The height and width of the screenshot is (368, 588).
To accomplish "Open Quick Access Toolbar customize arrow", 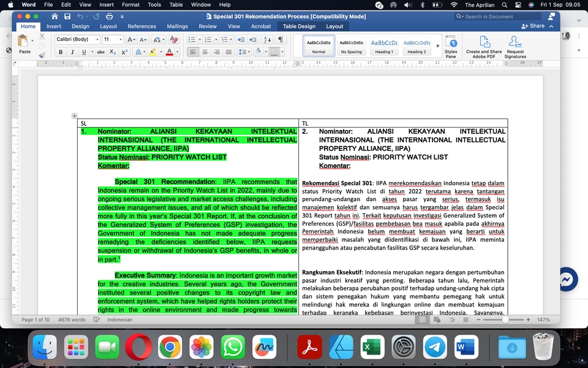I will click(x=122, y=17).
